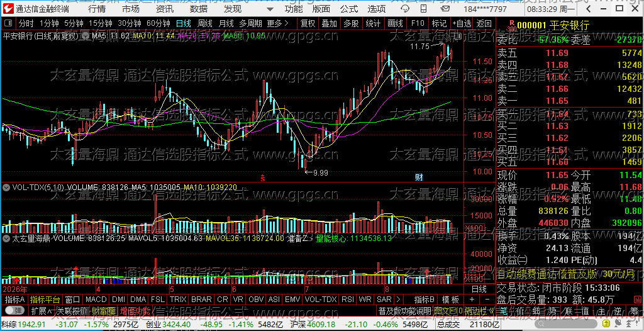Click the plus zoom button on the indicator bar

coord(472,300)
